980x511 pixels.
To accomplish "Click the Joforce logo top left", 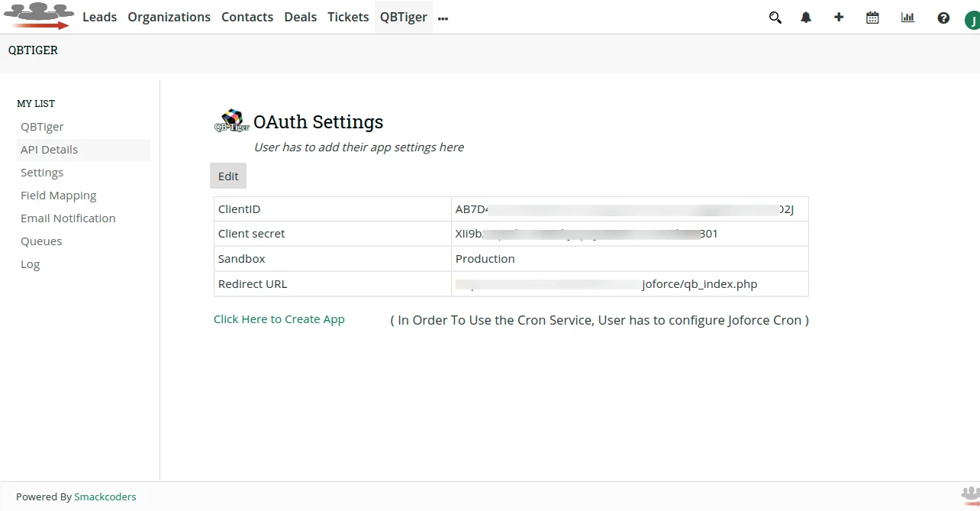I will [x=38, y=16].
